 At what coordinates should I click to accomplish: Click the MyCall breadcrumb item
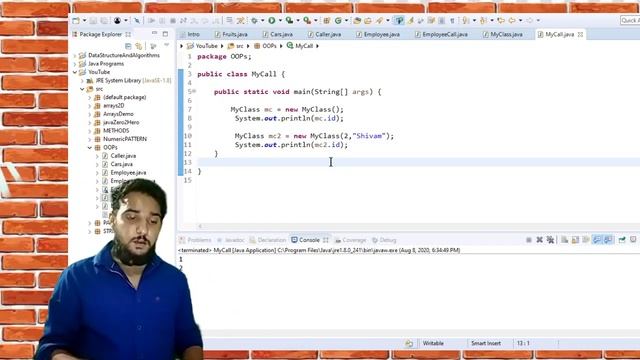[x=304, y=46]
